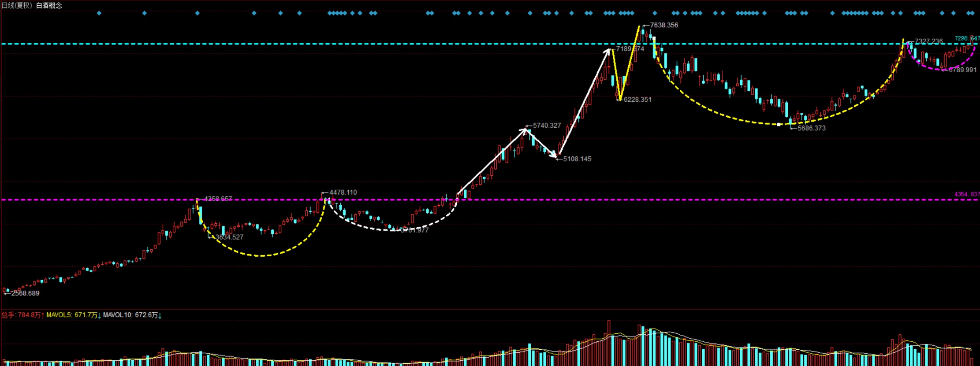Click the 白酒概念 chart title
Viewport: 980px width, 366px height.
pyautogui.click(x=49, y=5)
